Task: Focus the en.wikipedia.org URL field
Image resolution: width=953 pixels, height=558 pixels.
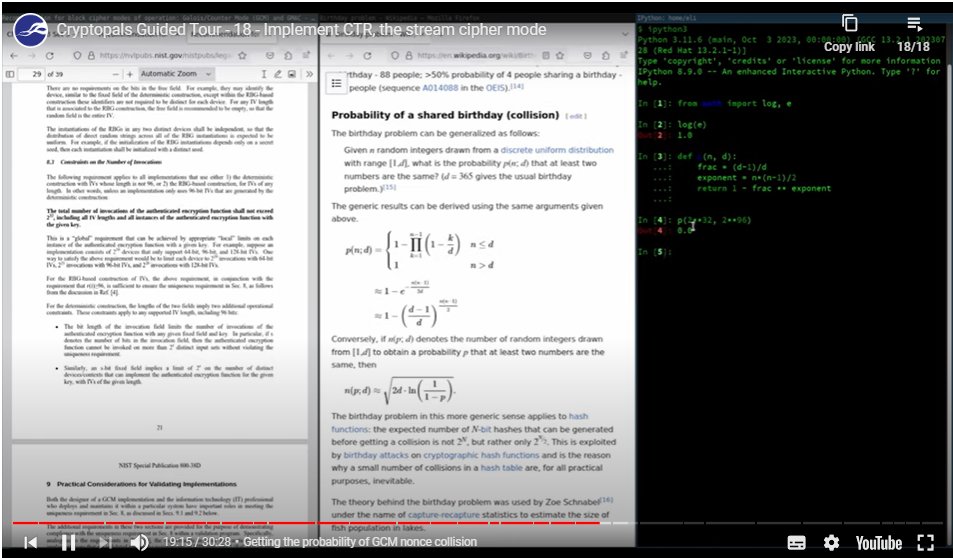Action: [475, 55]
